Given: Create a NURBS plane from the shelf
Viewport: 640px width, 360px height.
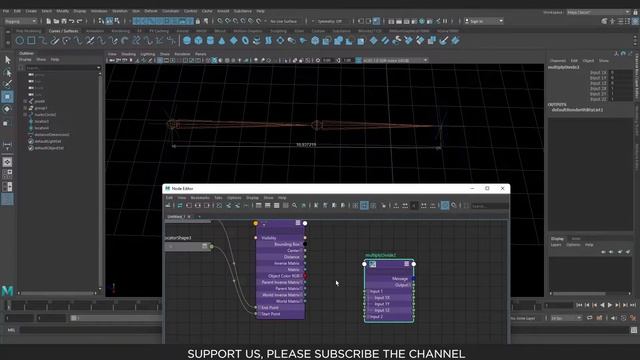Looking at the screenshot, I should 233,40.
